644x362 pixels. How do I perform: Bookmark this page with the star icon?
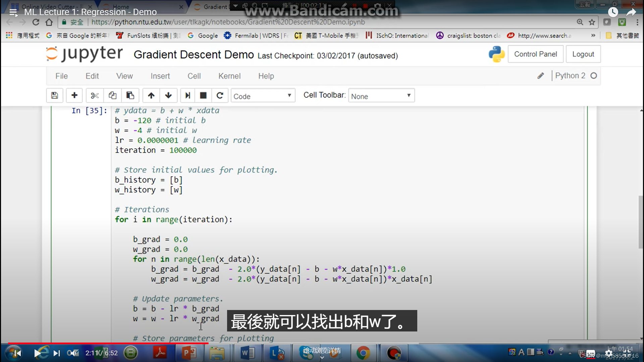pyautogui.click(x=592, y=22)
